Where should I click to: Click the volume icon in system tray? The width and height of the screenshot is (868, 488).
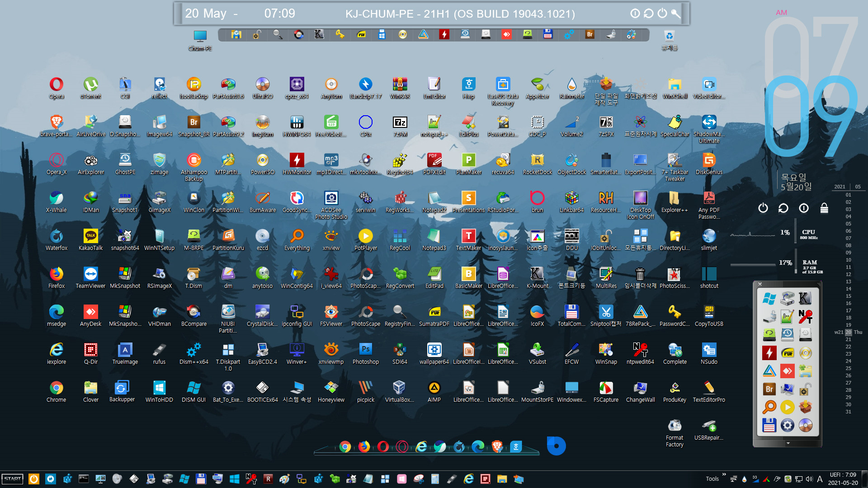coord(809,479)
